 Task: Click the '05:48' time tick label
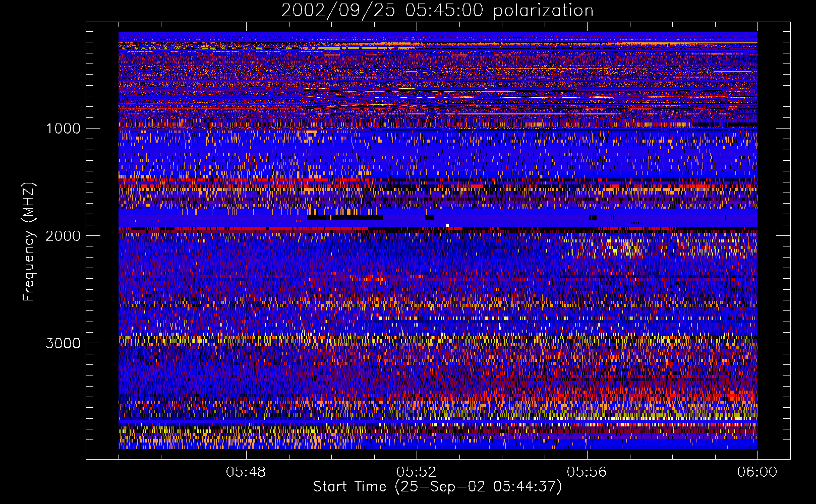[x=246, y=472]
